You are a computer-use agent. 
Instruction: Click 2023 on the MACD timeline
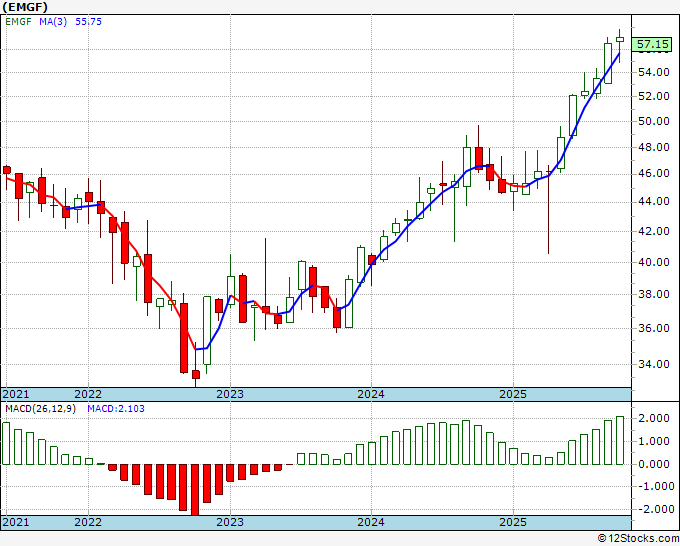point(230,522)
